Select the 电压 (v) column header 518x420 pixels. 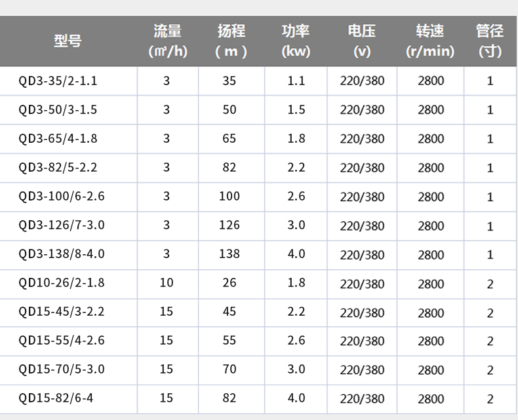point(362,41)
